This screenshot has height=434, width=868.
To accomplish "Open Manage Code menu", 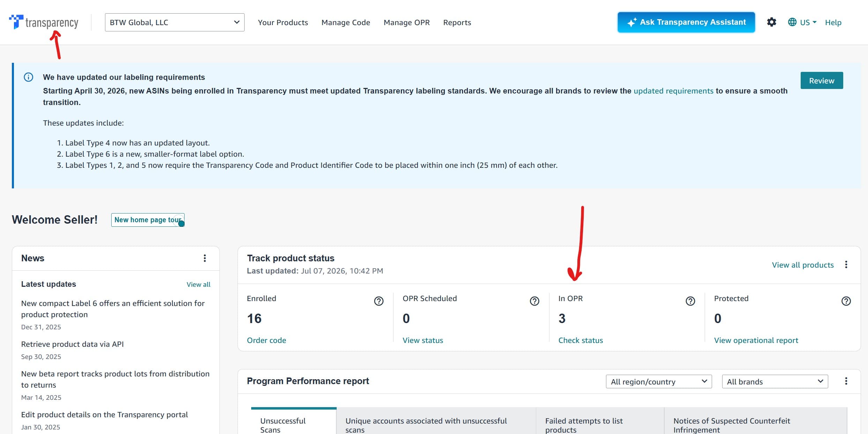I will (346, 22).
